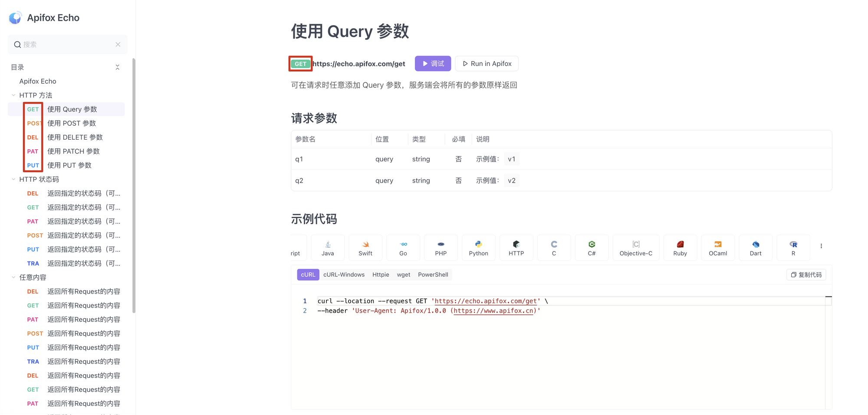
Task: Select the Java language icon
Action: coord(328,244)
